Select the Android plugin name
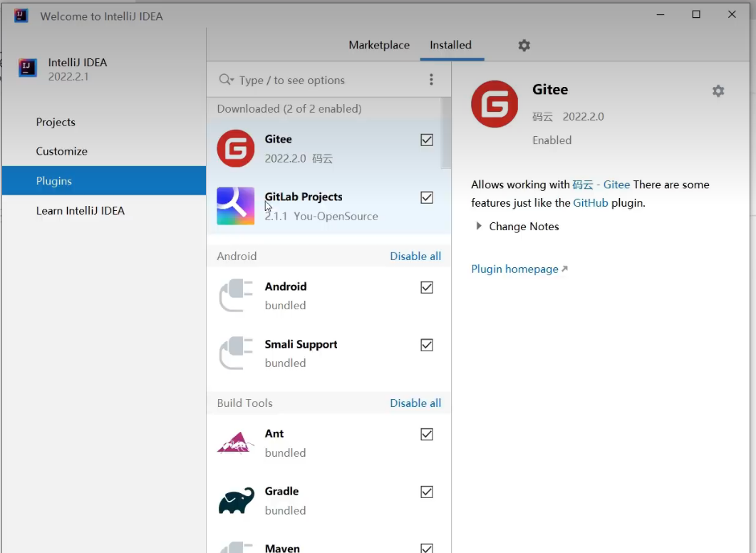The width and height of the screenshot is (756, 553). point(286,286)
